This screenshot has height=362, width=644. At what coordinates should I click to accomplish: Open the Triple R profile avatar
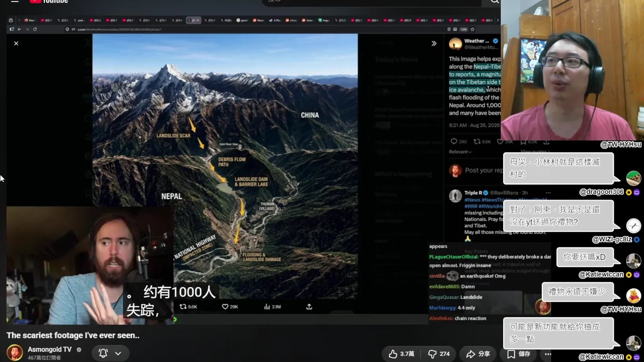click(455, 196)
